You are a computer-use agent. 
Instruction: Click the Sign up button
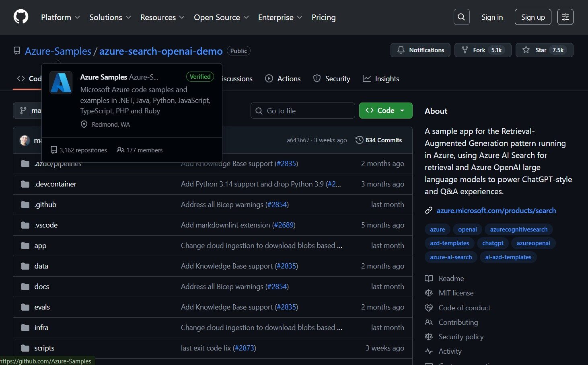(x=532, y=17)
